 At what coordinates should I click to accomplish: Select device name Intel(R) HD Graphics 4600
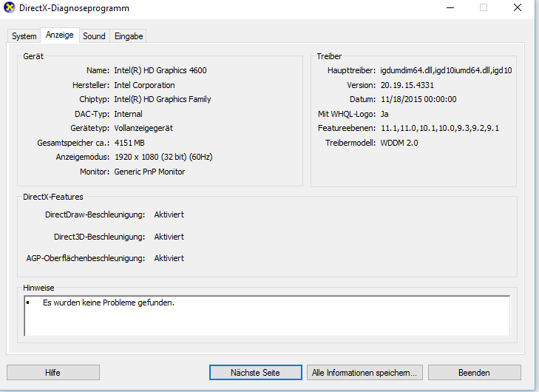tap(160, 70)
